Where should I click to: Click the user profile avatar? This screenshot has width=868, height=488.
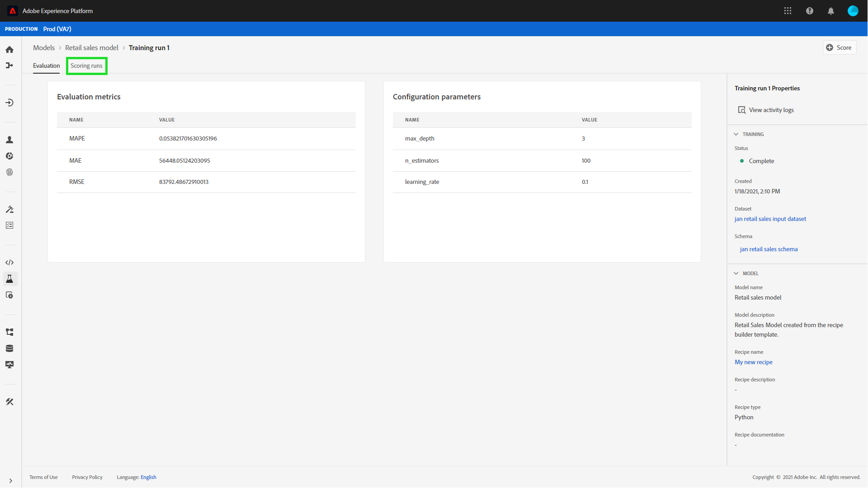(x=853, y=11)
